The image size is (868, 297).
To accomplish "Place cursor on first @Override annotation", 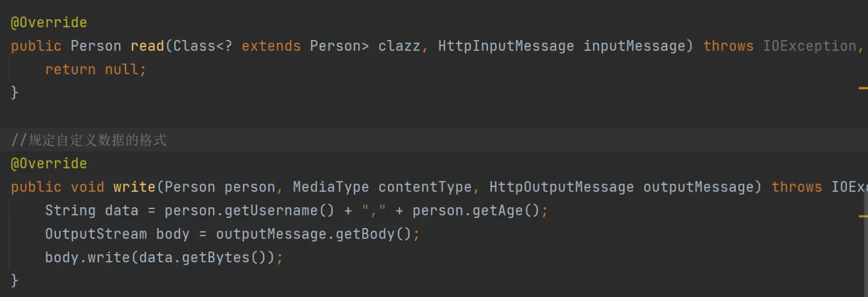I will [49, 23].
